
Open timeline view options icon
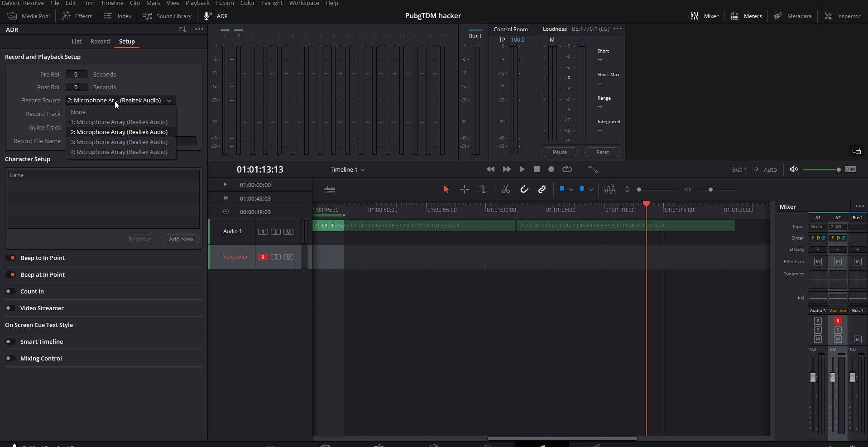coord(330,189)
